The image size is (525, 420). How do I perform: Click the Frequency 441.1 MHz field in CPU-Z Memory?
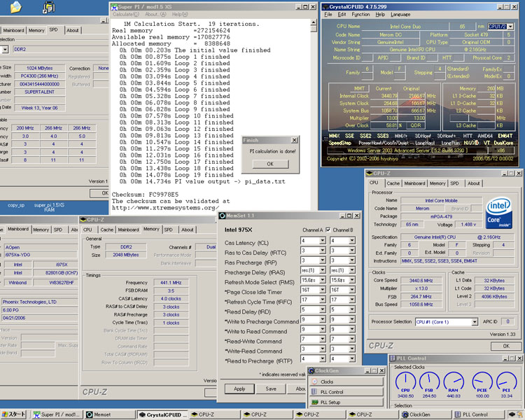click(171, 283)
